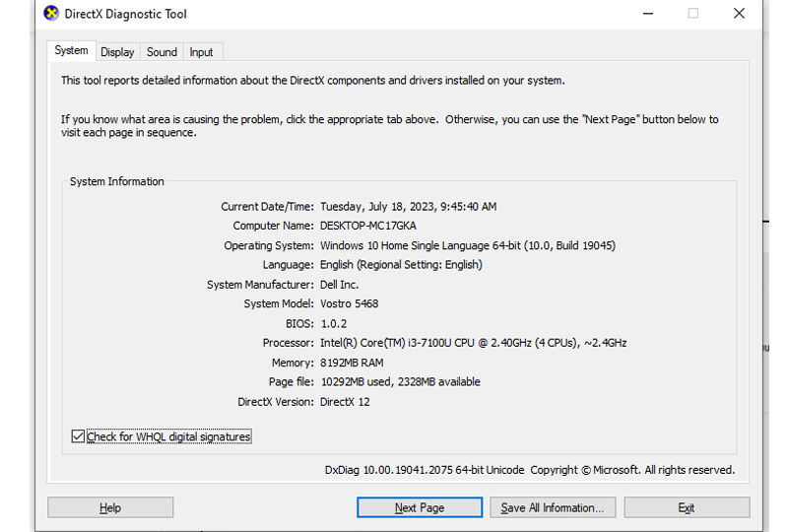Click the Dell Inc. manufacturer value
This screenshot has width=788, height=532.
pyautogui.click(x=339, y=285)
